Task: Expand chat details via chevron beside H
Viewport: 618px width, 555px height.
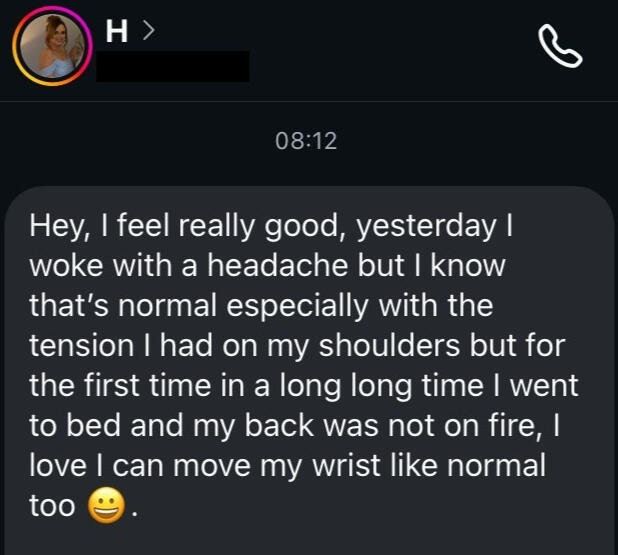Action: 148,31
